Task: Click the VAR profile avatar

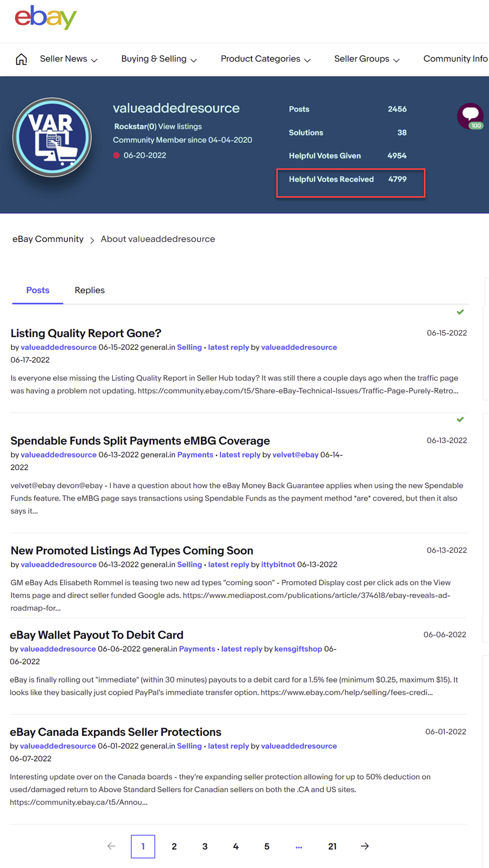Action: 52,137
